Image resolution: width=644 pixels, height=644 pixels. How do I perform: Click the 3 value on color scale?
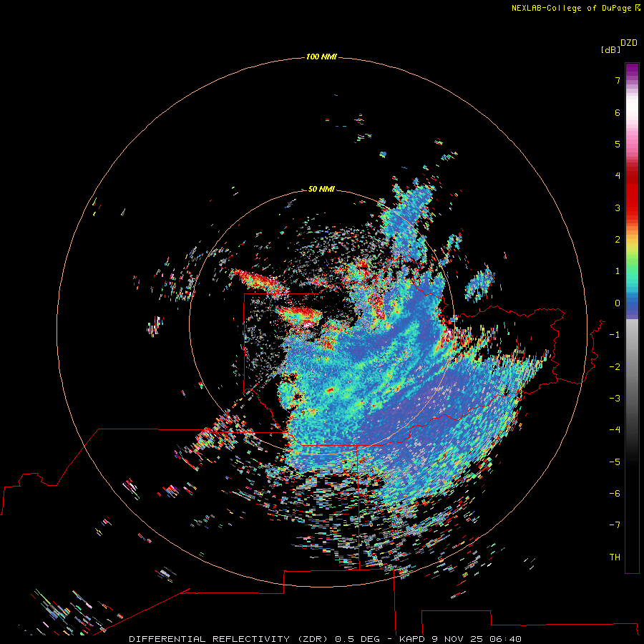tap(618, 208)
